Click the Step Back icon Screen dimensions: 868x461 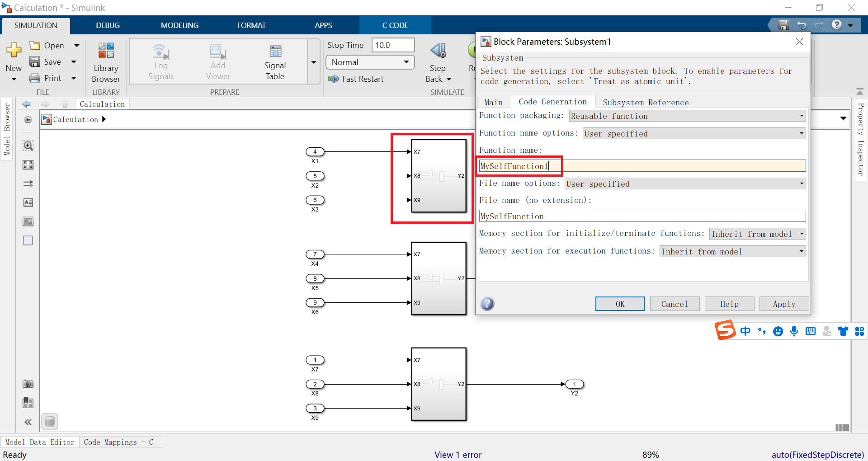click(x=438, y=51)
